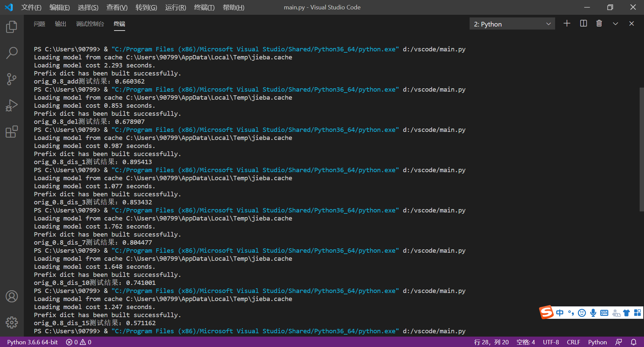Click the 'Loading model cost 0.987 seconds.' line
The image size is (644, 347).
[95, 146]
